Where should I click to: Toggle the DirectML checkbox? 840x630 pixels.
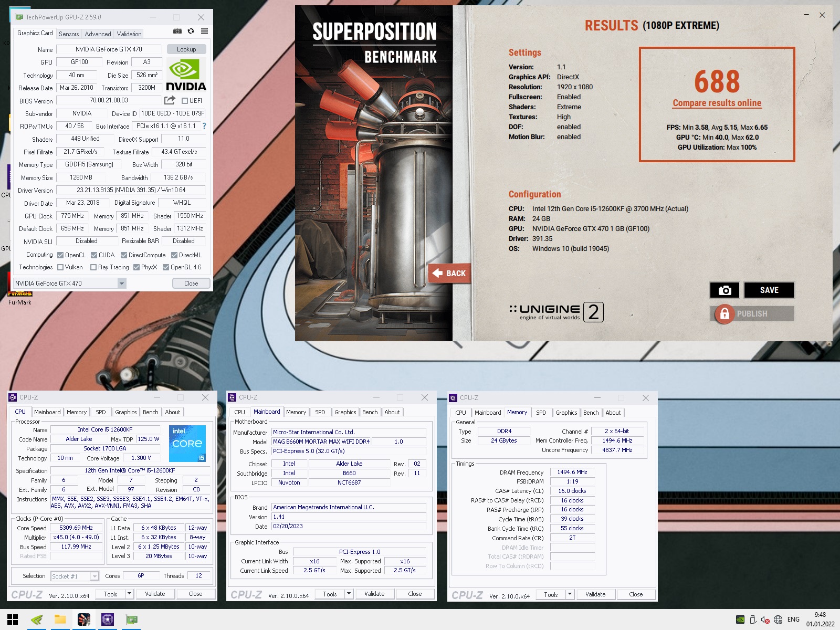click(174, 255)
